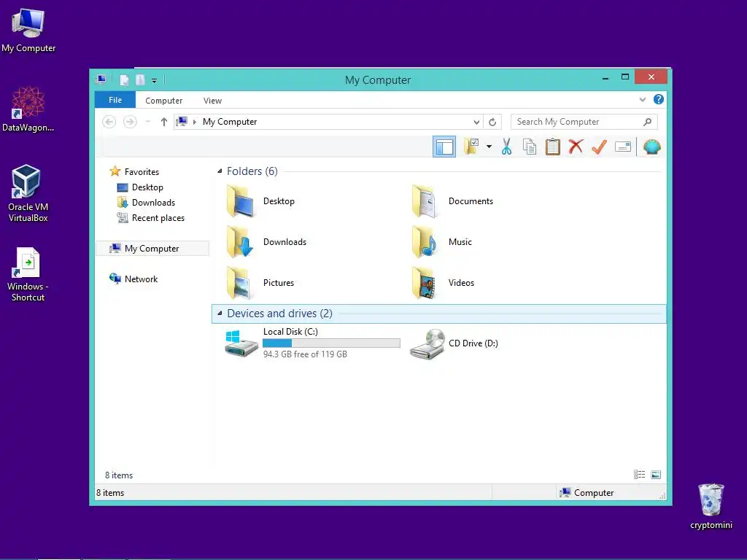The image size is (747, 560).
Task: Open the Computer ribbon tab
Action: point(163,101)
